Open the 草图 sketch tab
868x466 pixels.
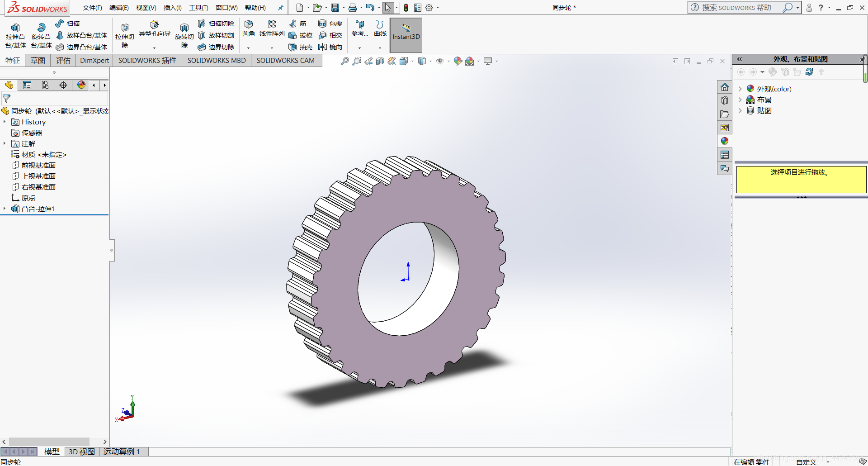[38, 60]
